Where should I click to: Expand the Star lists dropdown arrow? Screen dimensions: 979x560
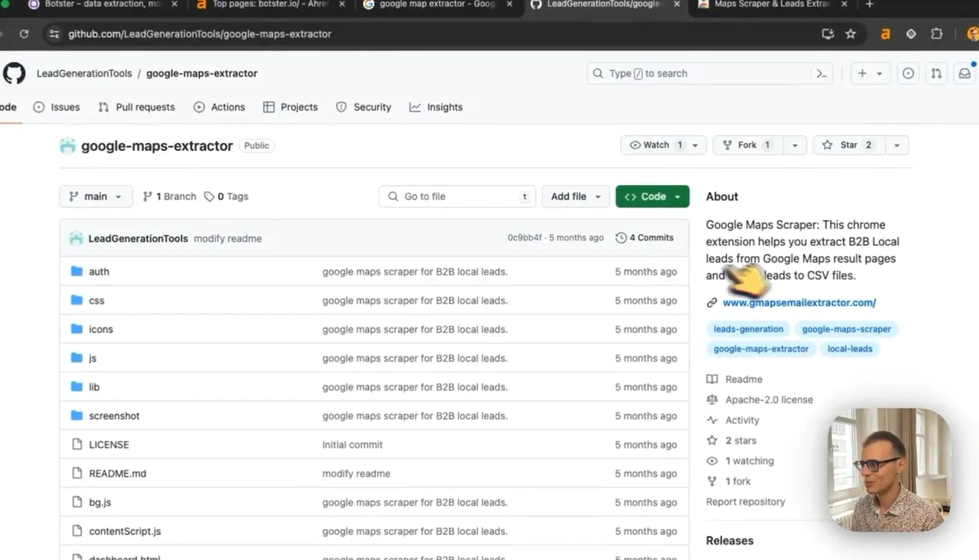click(x=897, y=145)
